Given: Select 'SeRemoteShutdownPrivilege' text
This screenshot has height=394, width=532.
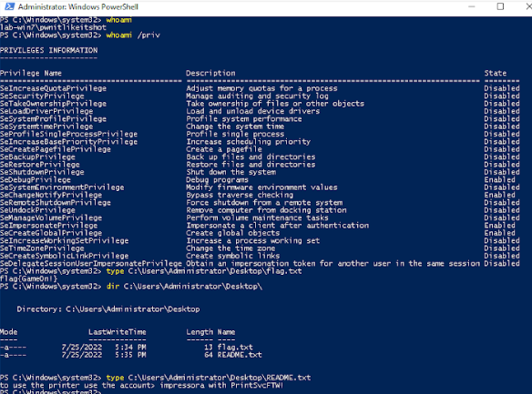Looking at the screenshot, I should 56,203.
